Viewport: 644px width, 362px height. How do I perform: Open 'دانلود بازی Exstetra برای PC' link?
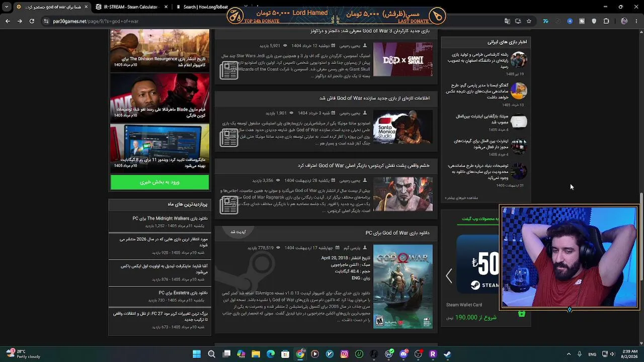pyautogui.click(x=183, y=293)
